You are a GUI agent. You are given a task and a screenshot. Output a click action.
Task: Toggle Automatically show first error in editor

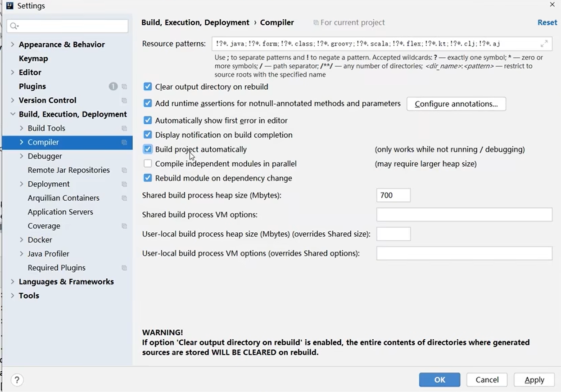point(148,120)
